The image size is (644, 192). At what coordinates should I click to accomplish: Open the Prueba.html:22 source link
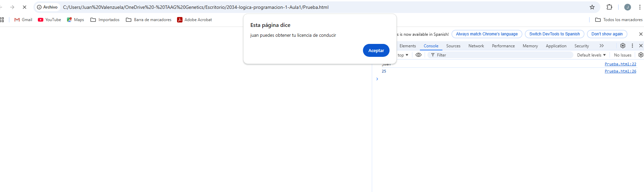pyautogui.click(x=620, y=64)
